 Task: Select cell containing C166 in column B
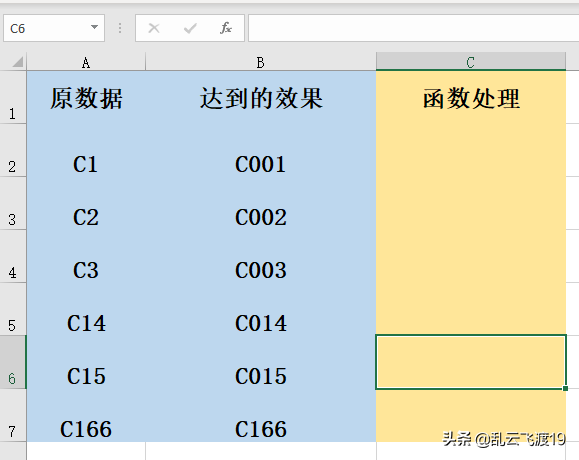tap(261, 415)
